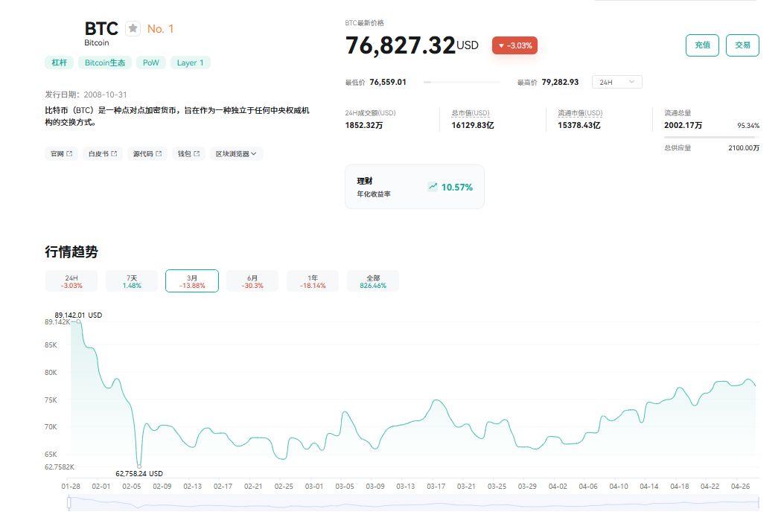Switch chart to the 6月 tab
784x532 pixels.
click(x=252, y=281)
